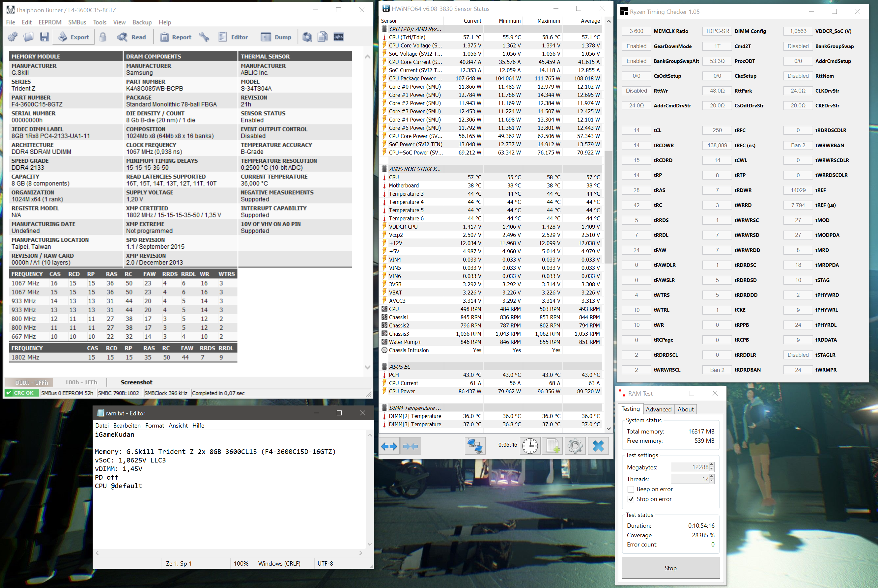Click the Export button in Thaiphoon toolbar

tap(74, 37)
